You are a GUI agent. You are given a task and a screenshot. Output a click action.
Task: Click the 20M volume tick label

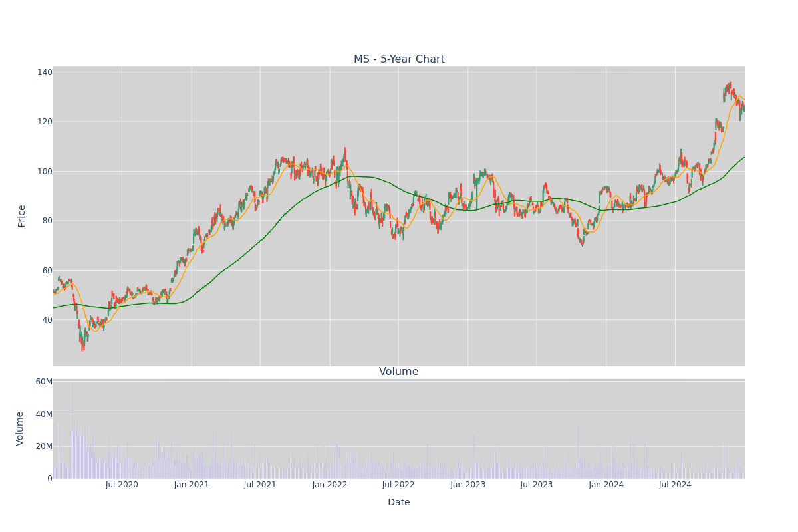point(44,446)
